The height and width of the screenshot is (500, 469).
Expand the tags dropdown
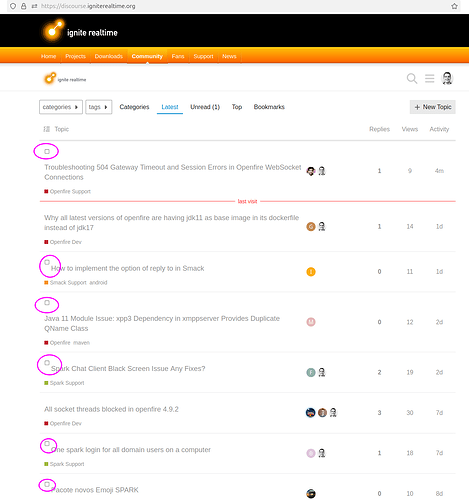point(98,107)
